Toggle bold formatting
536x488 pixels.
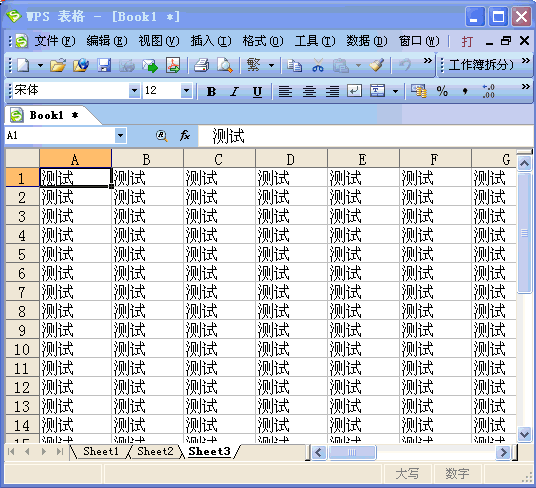tap(211, 91)
